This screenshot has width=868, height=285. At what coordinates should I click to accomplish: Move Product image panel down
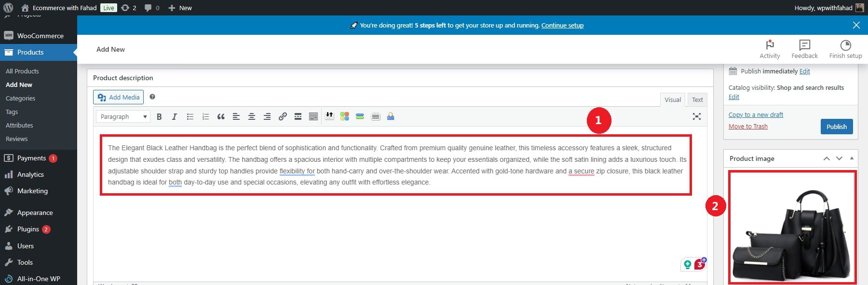pyautogui.click(x=839, y=158)
